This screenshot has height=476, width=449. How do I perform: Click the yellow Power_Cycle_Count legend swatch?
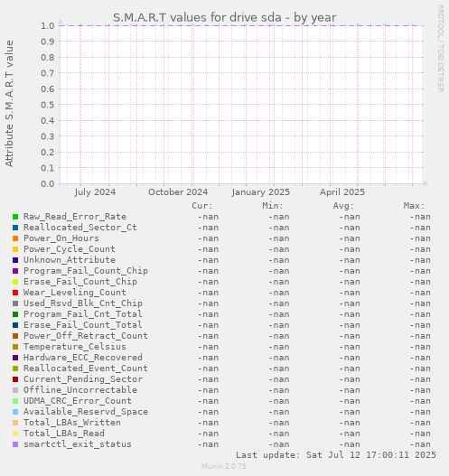[15, 249]
